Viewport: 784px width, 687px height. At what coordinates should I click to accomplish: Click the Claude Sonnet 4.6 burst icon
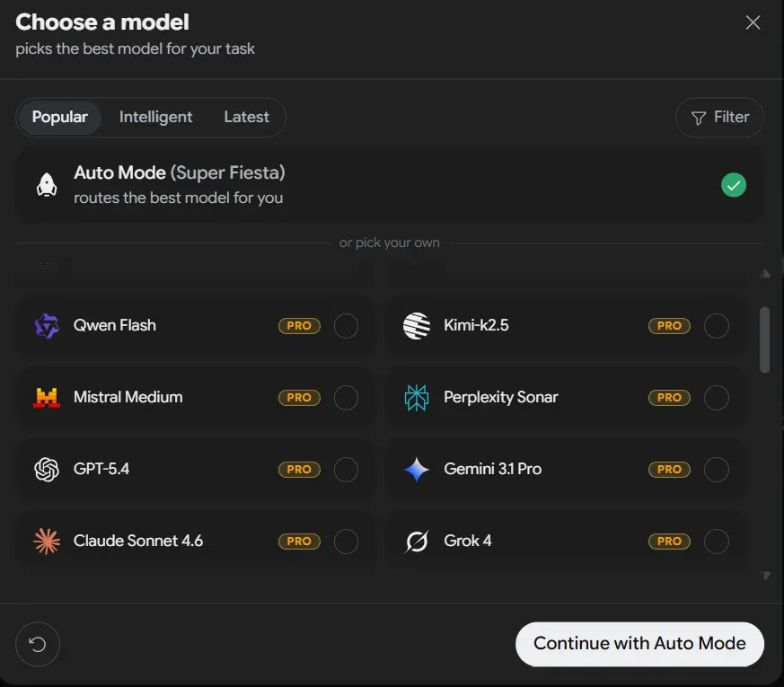tap(47, 542)
